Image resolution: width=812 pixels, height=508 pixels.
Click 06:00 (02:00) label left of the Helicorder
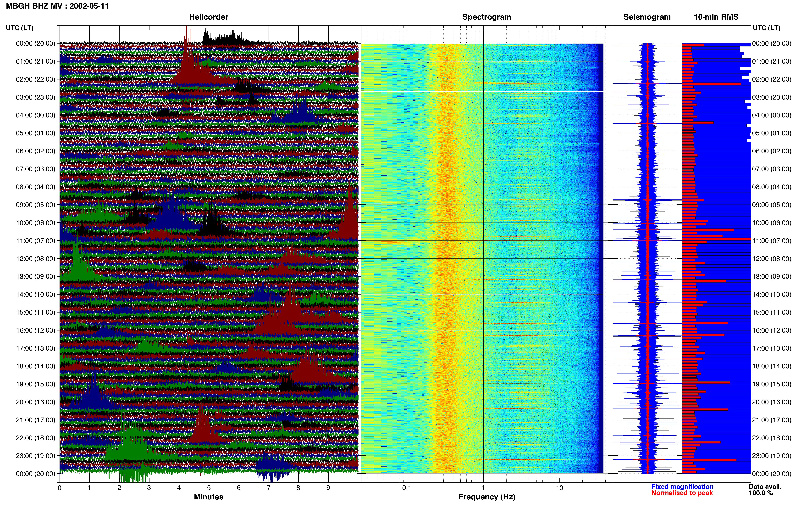point(36,151)
